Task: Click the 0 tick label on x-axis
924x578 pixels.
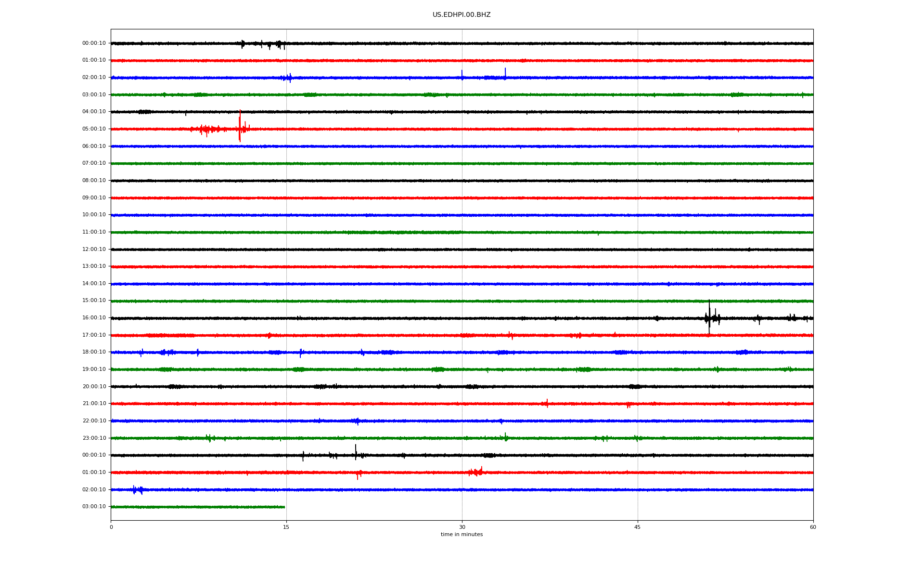Action: (111, 527)
